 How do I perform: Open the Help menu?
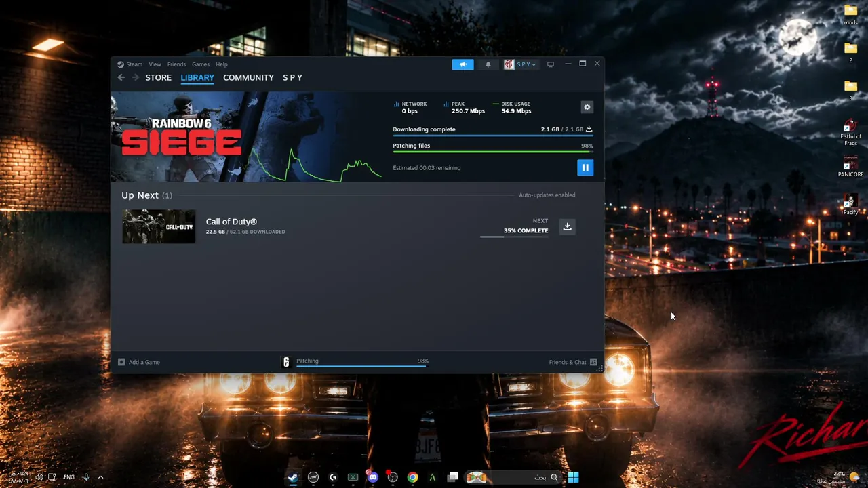coord(222,64)
